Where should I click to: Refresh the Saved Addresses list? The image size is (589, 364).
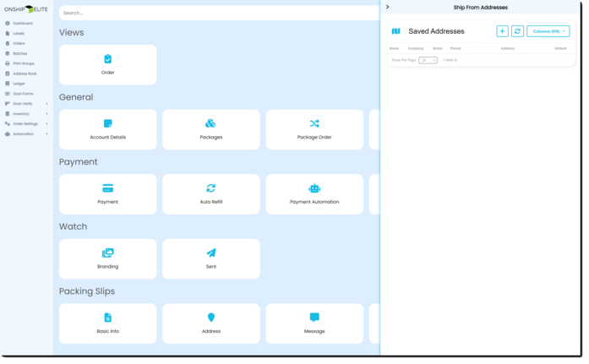517,31
